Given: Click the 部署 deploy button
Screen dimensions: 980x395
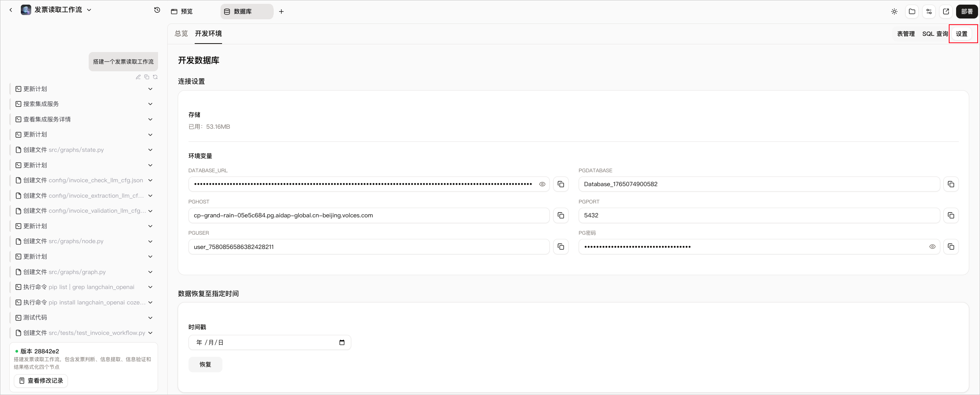Looking at the screenshot, I should [x=967, y=12].
